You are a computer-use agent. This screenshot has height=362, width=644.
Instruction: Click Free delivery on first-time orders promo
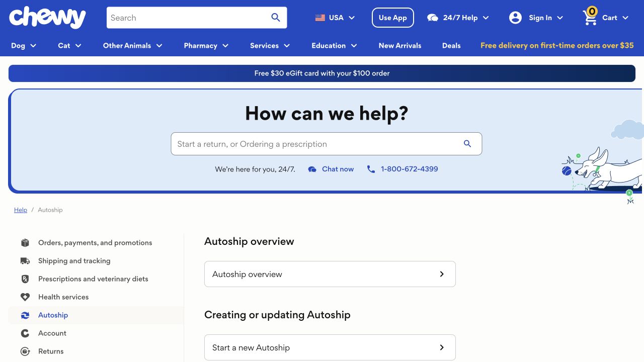click(557, 46)
